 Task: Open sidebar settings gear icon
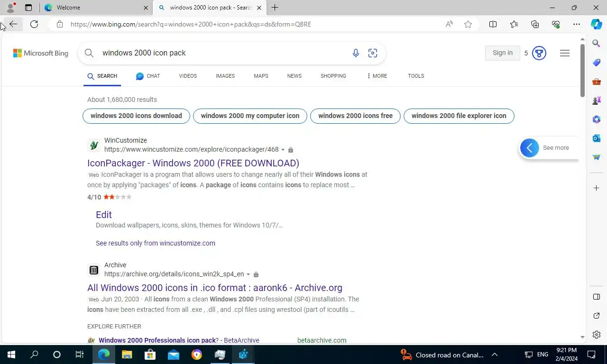(x=597, y=335)
